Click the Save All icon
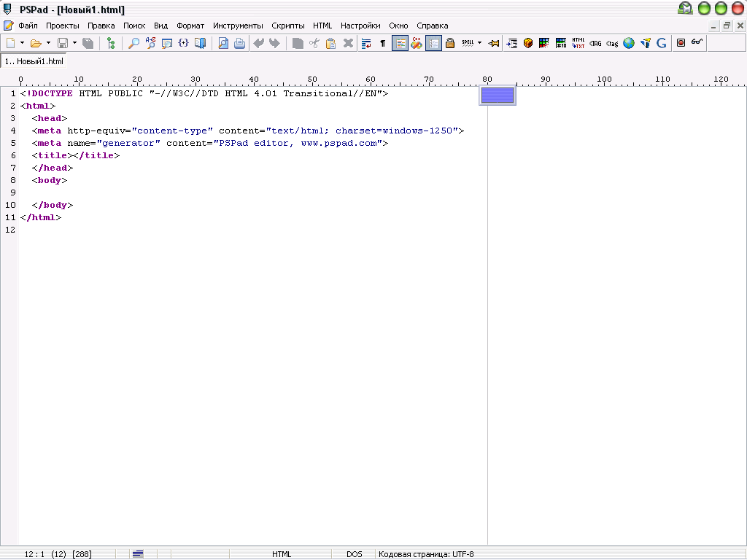The image size is (747, 560). [x=88, y=43]
